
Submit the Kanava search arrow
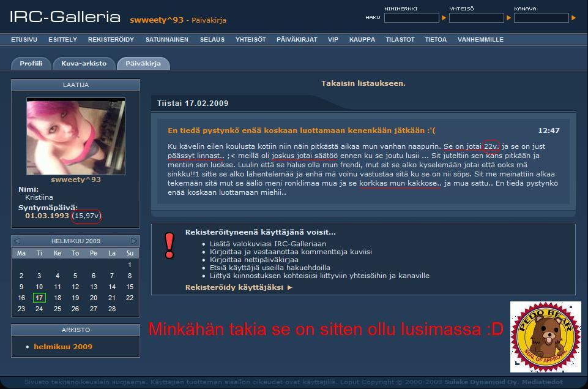point(573,18)
